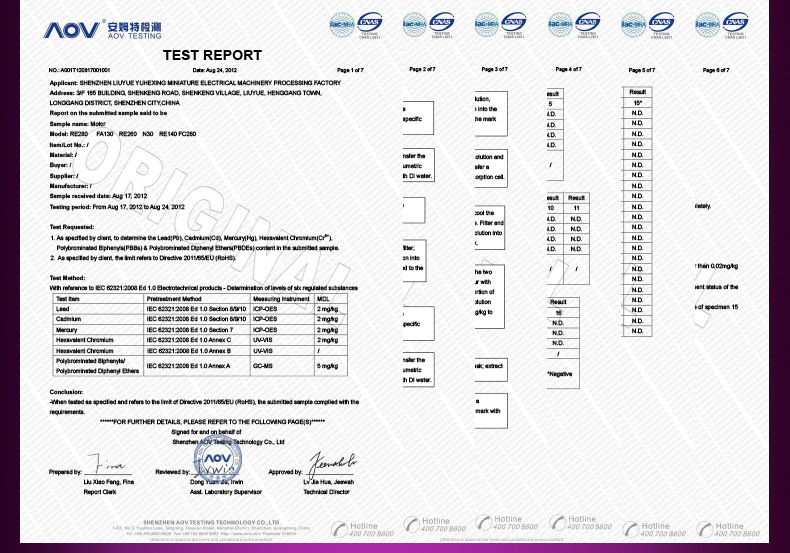Click the 'Page 3 of 7' label
The image size is (790, 553).
pyautogui.click(x=495, y=70)
